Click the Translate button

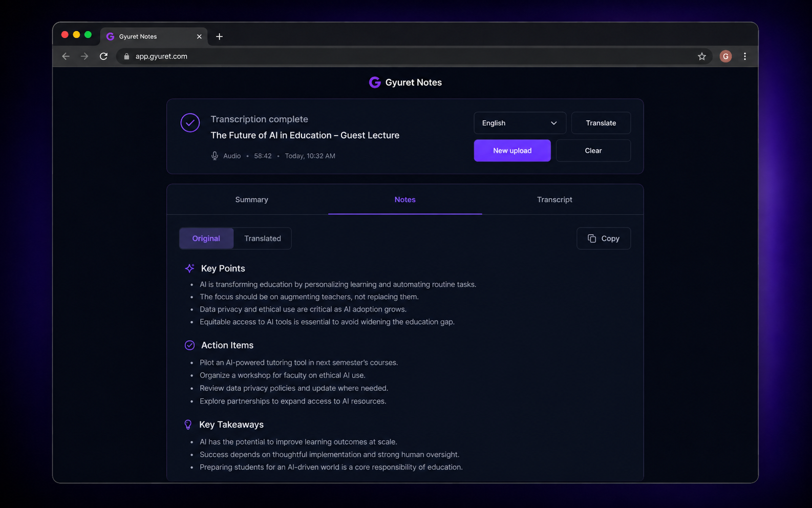[x=601, y=123]
